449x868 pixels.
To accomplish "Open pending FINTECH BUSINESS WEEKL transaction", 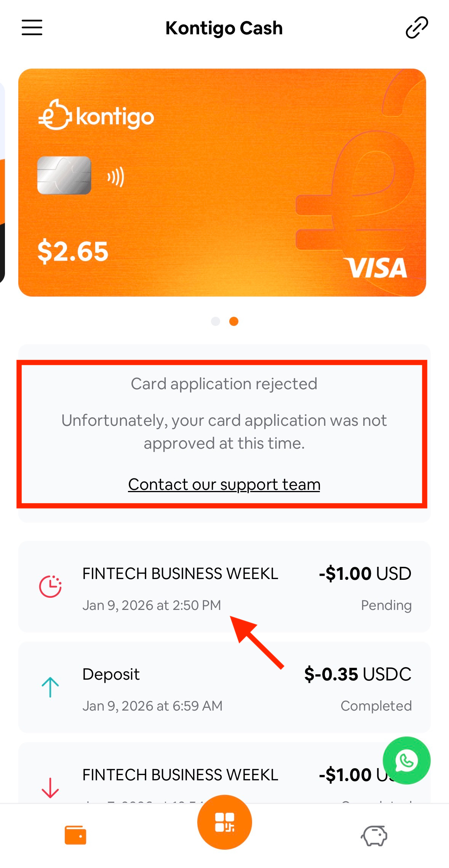I will click(224, 587).
